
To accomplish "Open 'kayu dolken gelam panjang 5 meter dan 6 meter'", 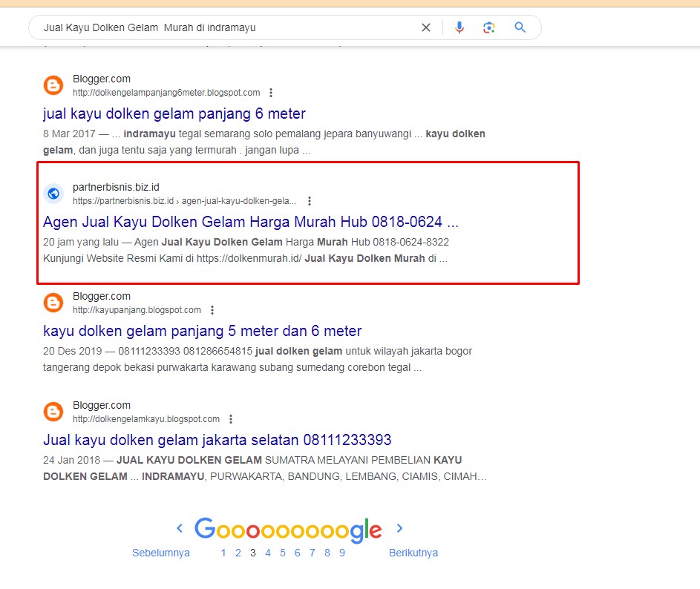I will pyautogui.click(x=202, y=331).
